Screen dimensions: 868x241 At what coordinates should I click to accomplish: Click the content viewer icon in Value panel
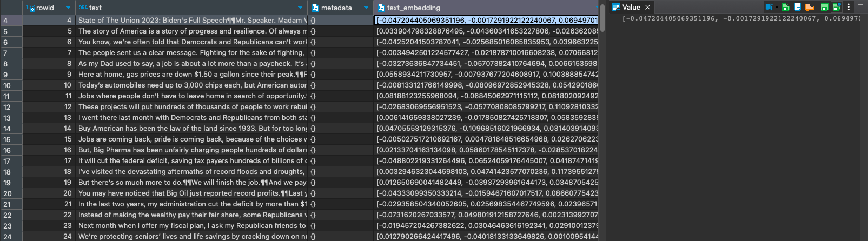point(768,7)
